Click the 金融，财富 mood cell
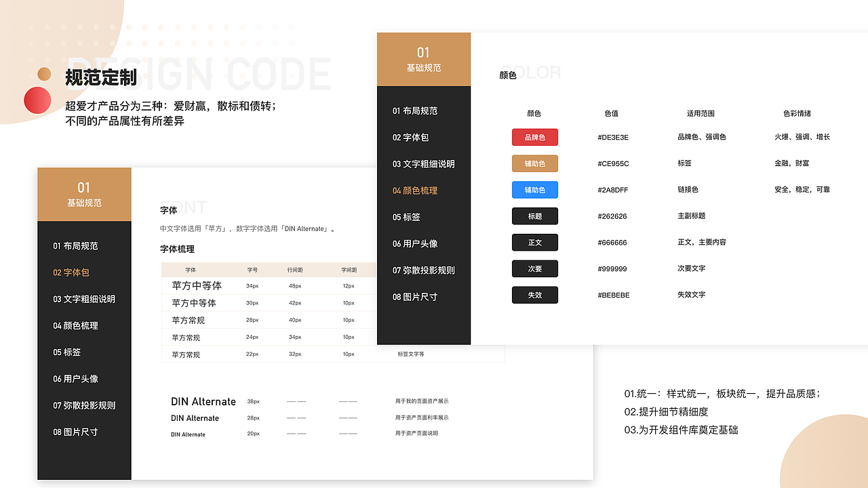 [x=791, y=163]
